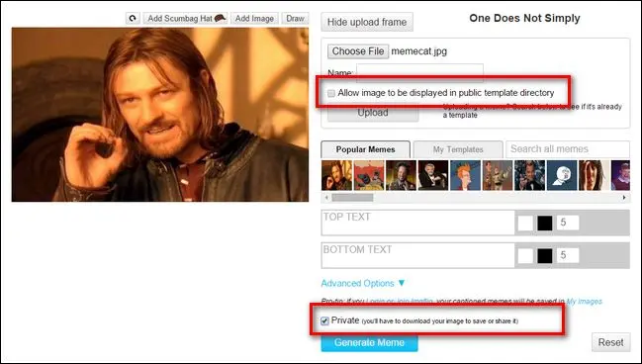Uncheck the Private checkbox

pos(324,320)
